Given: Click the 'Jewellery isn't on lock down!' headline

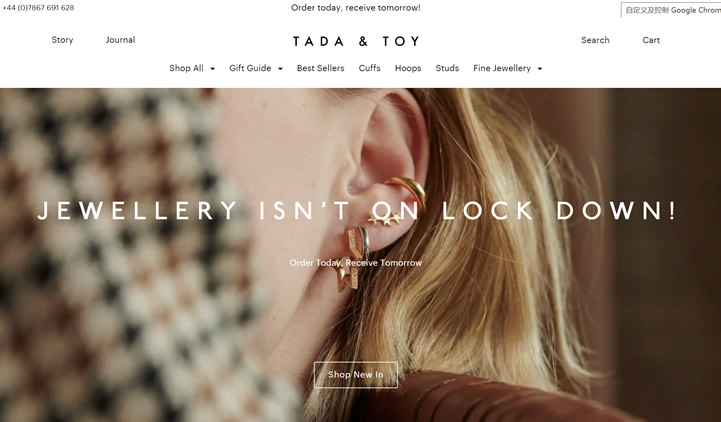Looking at the screenshot, I should [356, 211].
